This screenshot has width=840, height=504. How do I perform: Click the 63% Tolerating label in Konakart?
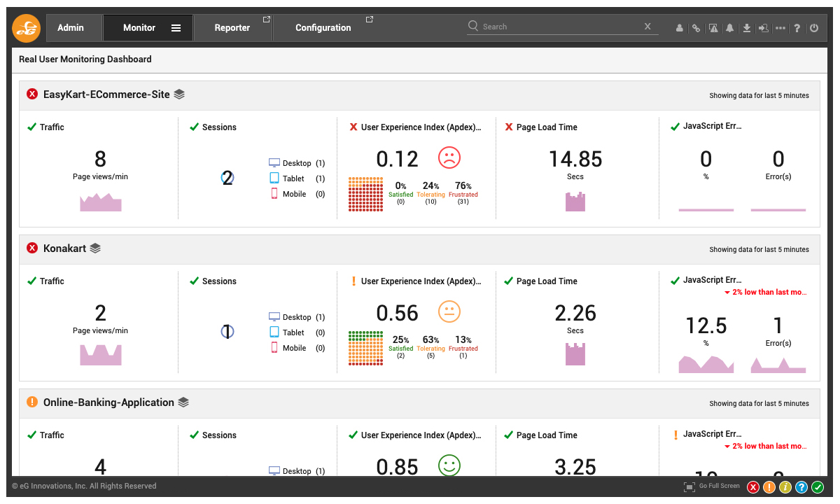(x=430, y=347)
